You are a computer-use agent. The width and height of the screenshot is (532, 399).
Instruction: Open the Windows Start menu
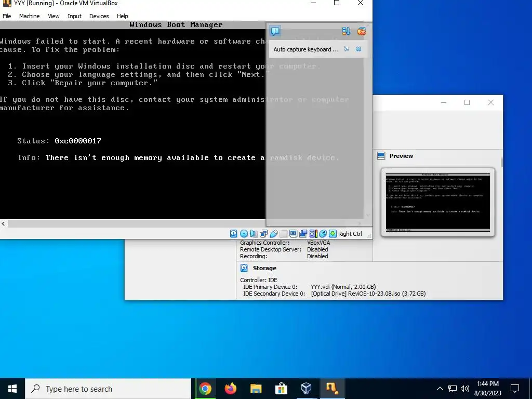12,389
